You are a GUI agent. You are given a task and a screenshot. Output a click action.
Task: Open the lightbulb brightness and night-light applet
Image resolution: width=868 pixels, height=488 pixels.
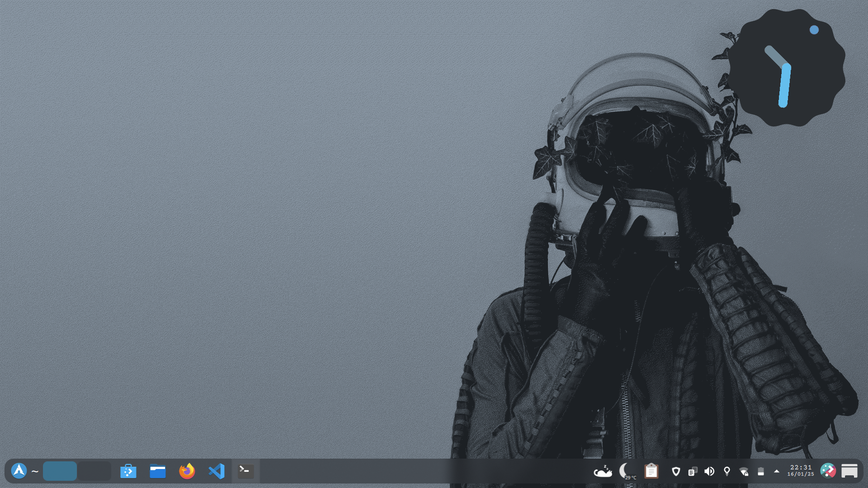pyautogui.click(x=727, y=472)
